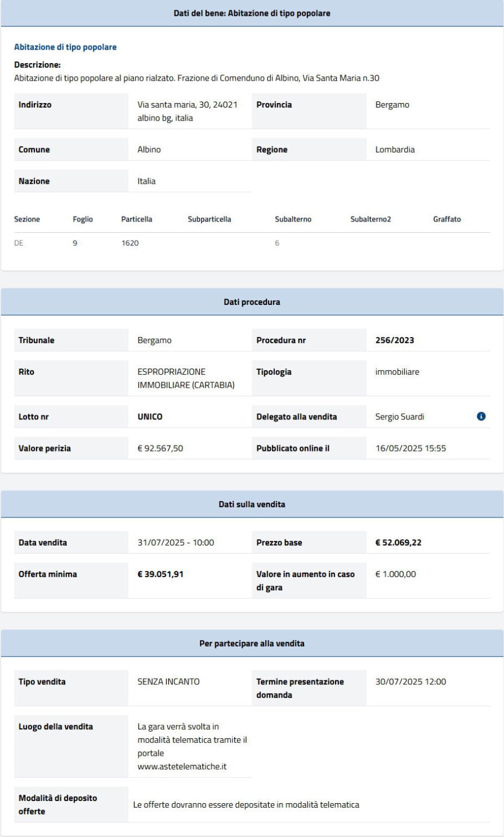Click the address value 'Via santa maria, 30, 24021'
Screen dimensions: 504x837
click(x=188, y=105)
